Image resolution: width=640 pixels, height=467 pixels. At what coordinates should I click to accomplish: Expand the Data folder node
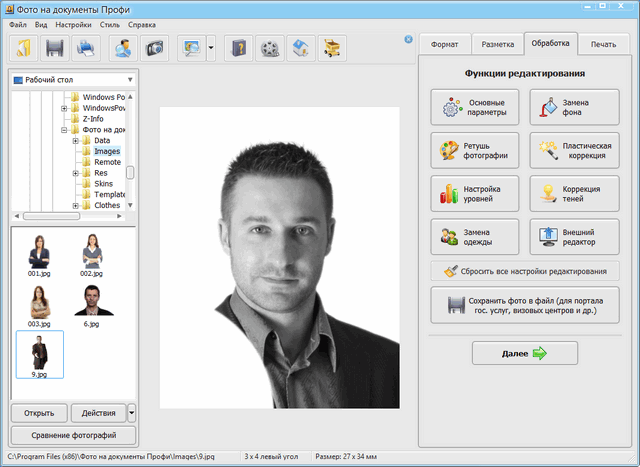[x=75, y=141]
